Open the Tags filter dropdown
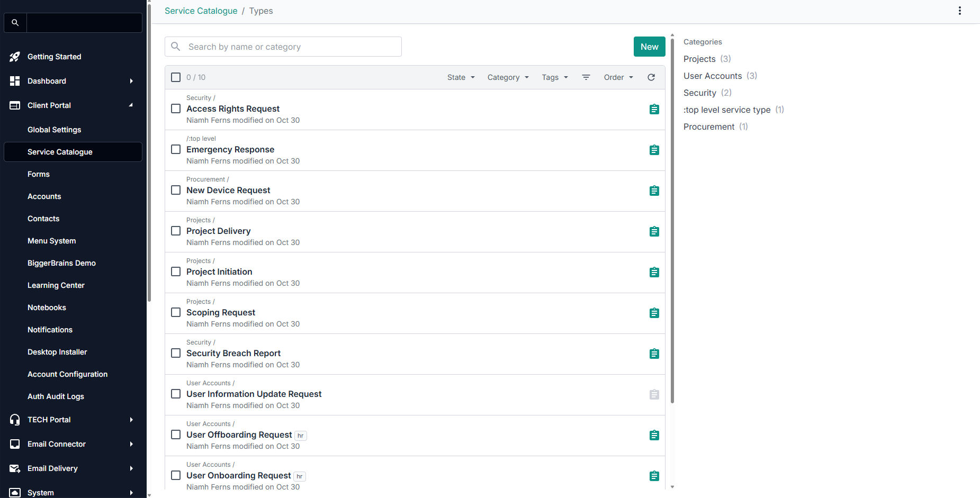The height and width of the screenshot is (498, 980). click(x=555, y=77)
